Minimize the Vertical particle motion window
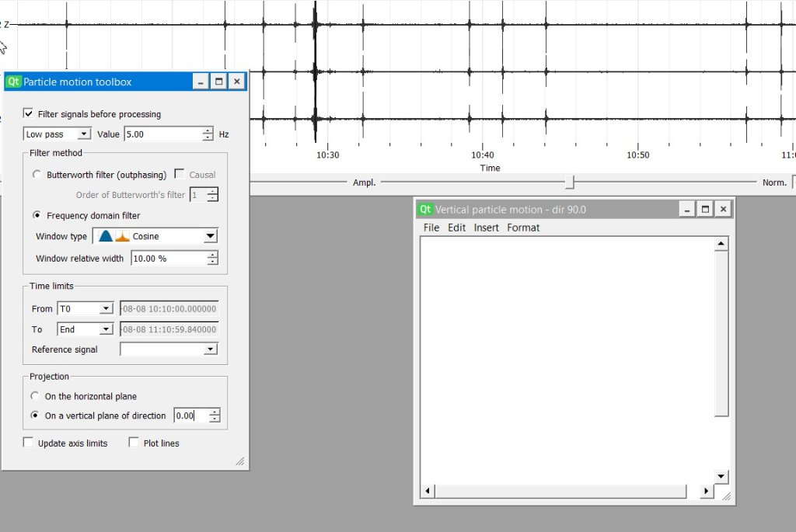The image size is (796, 532). click(x=687, y=209)
